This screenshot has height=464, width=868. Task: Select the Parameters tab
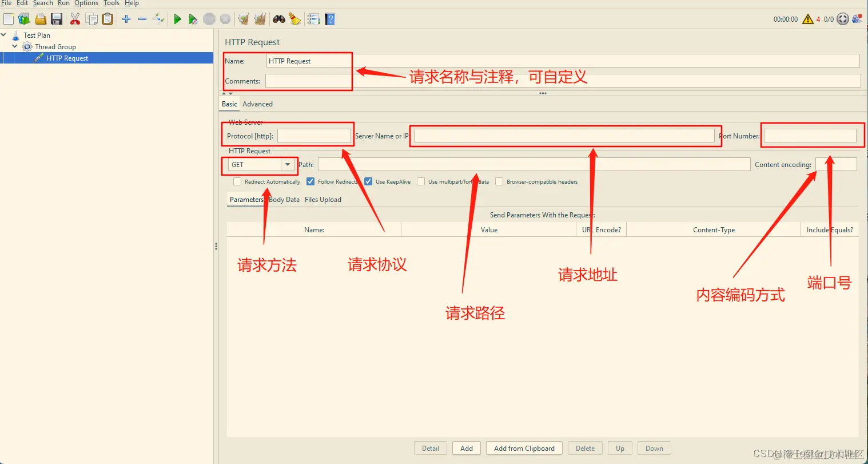coord(246,200)
